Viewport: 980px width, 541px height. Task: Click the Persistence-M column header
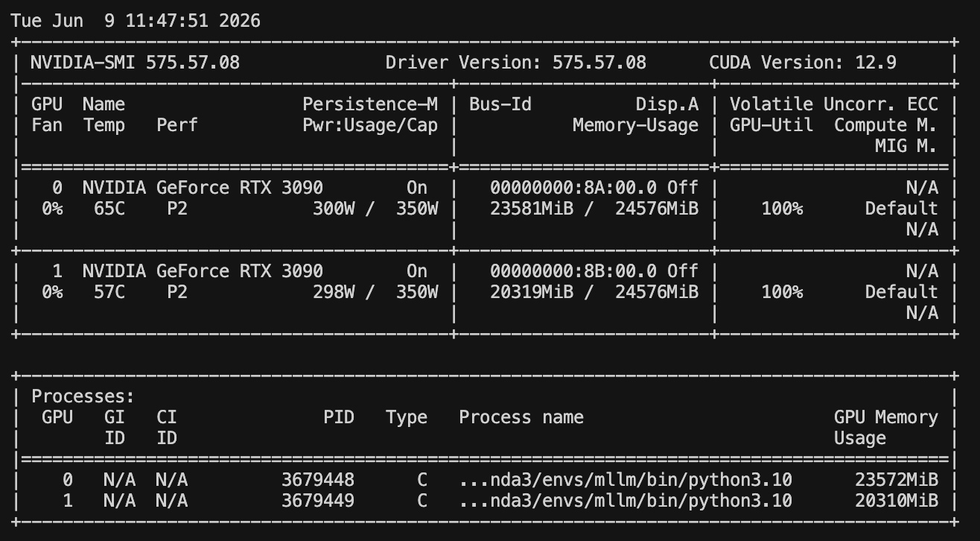pos(370,104)
